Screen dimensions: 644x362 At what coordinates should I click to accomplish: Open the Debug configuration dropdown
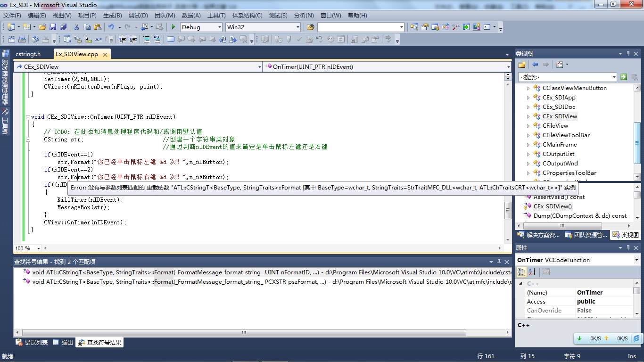point(219,27)
